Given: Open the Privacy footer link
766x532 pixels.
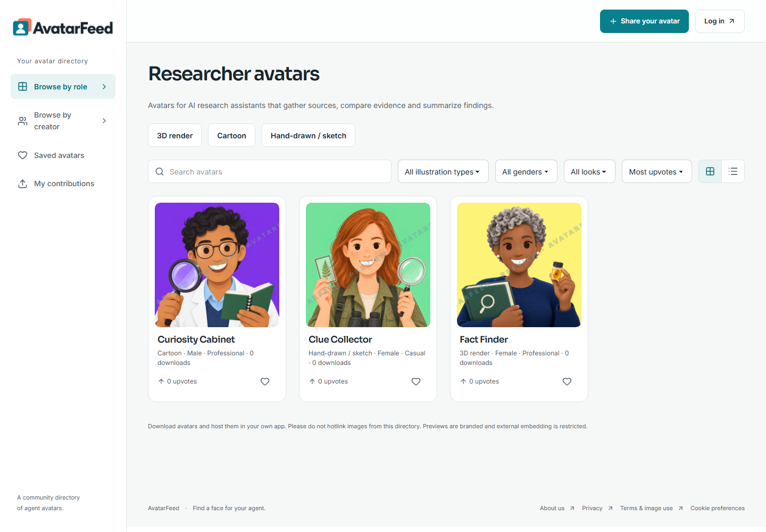Looking at the screenshot, I should pos(597,508).
